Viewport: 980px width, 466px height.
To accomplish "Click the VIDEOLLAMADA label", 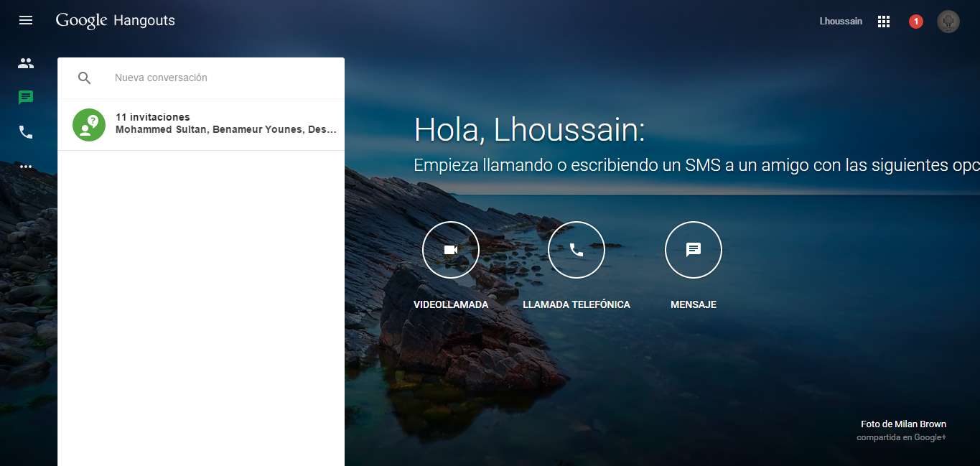I will [451, 304].
